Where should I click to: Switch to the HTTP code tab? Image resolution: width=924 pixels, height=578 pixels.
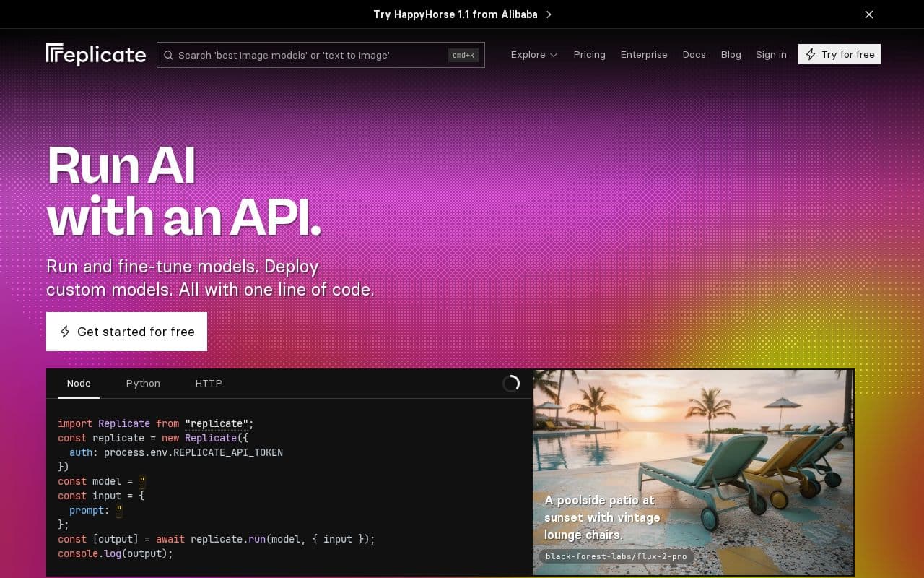209,384
